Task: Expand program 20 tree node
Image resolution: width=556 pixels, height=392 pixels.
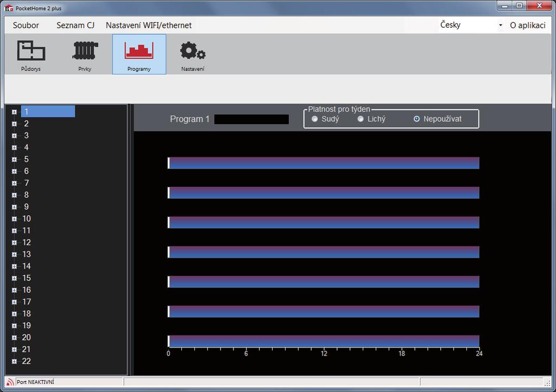Action: [x=14, y=338]
